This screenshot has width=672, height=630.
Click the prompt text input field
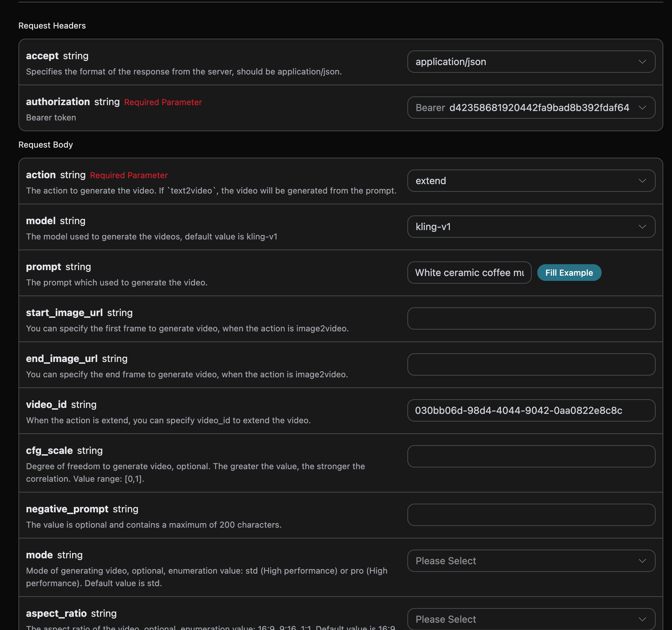tap(469, 273)
